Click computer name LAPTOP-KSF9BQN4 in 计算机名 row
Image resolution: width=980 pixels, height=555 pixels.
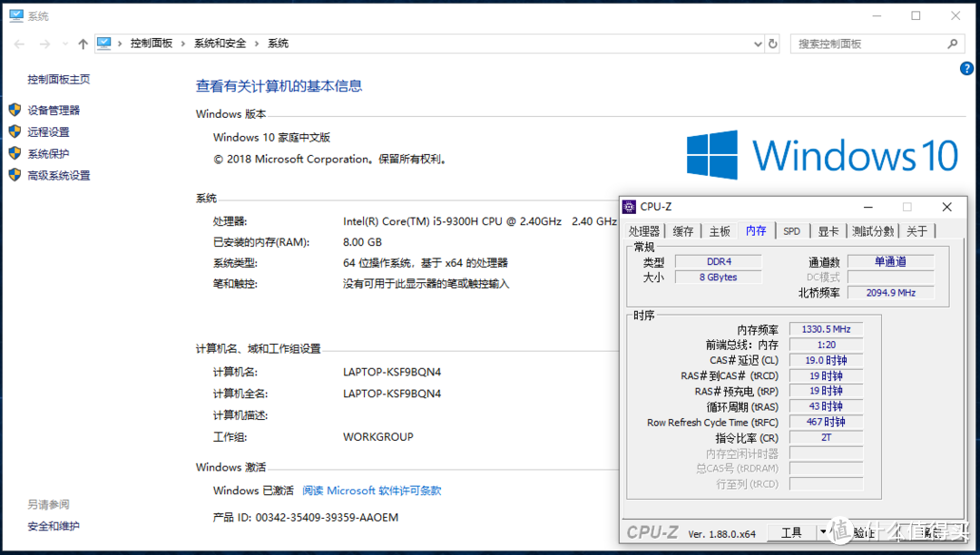pos(392,372)
